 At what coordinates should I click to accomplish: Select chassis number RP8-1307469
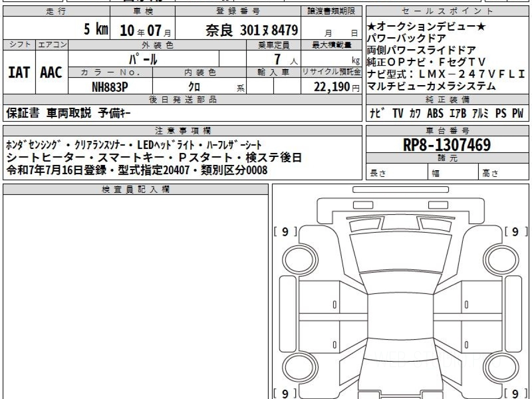click(x=447, y=145)
